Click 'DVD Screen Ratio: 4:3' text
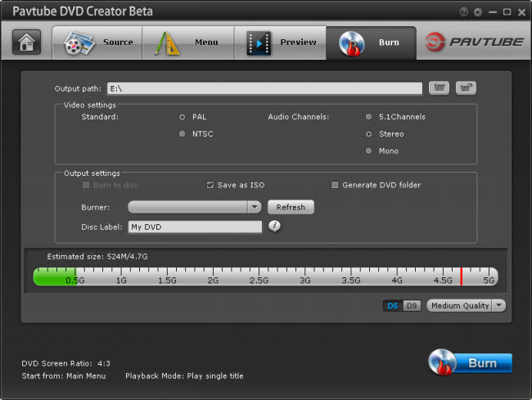 (65, 363)
